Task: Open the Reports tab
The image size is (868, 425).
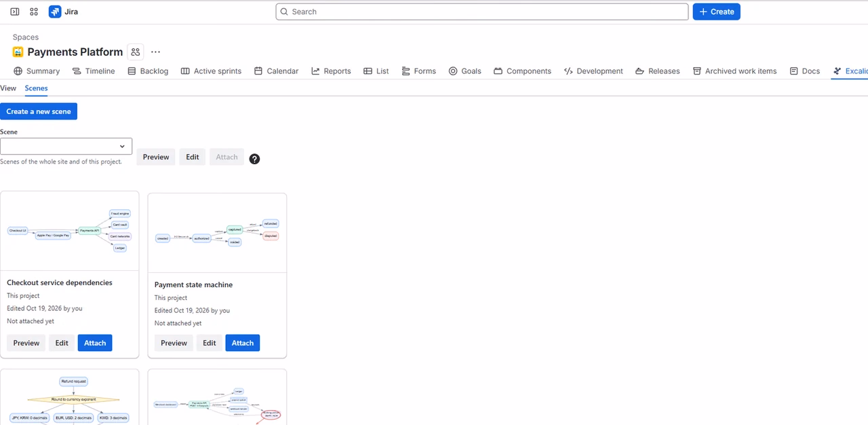Action: [x=331, y=71]
